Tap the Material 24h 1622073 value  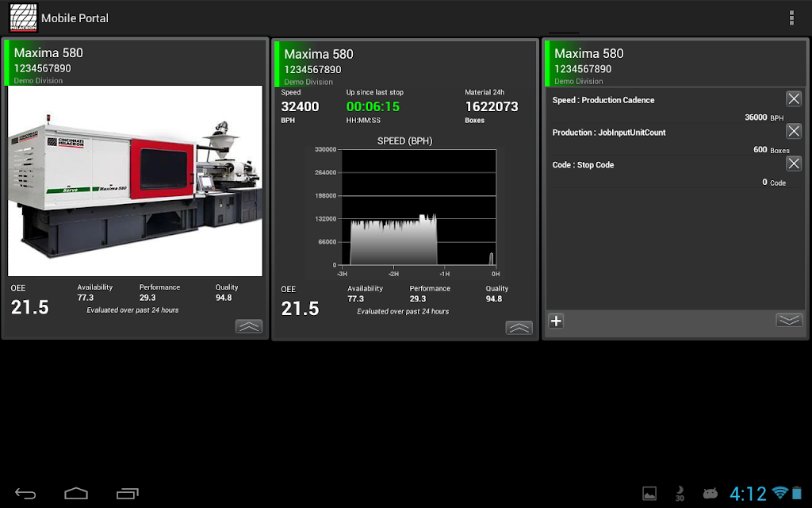pyautogui.click(x=492, y=107)
